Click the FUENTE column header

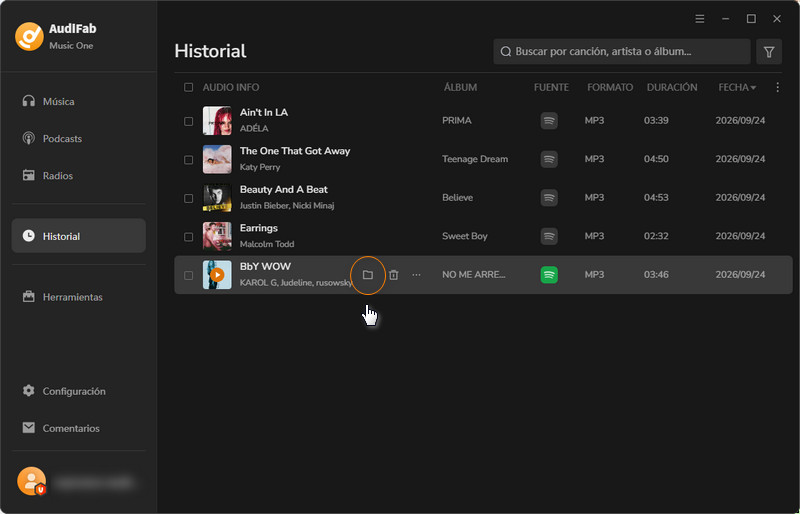coord(551,87)
